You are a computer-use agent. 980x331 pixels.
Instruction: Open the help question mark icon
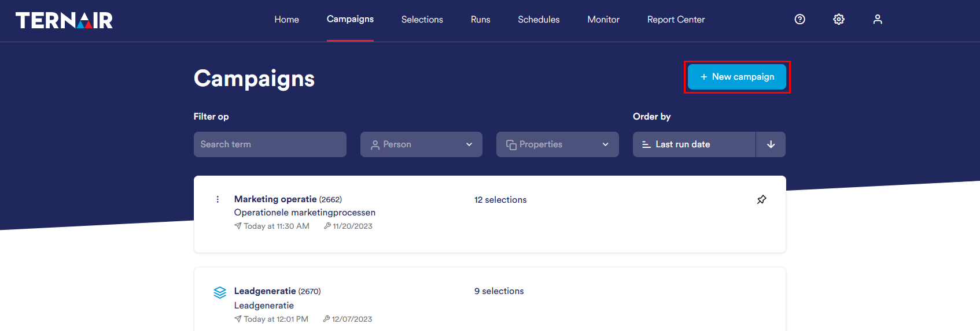click(x=800, y=20)
